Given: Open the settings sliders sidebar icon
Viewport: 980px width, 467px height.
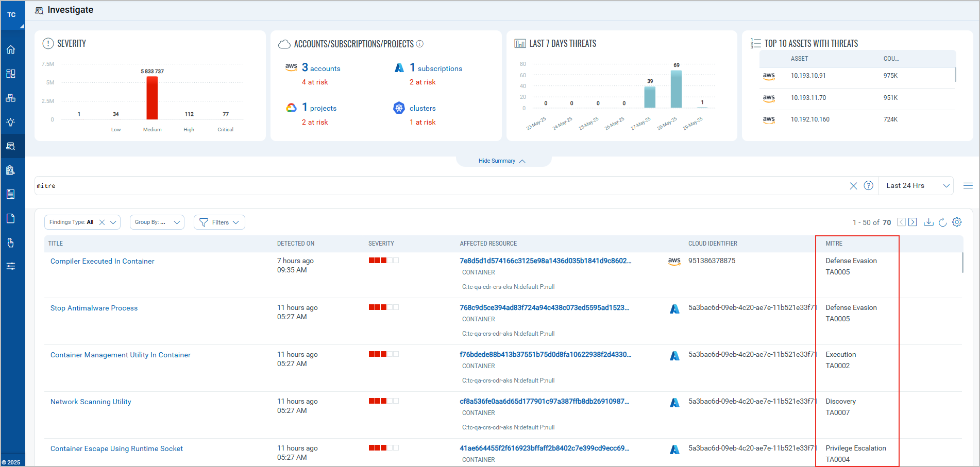Looking at the screenshot, I should pos(11,266).
